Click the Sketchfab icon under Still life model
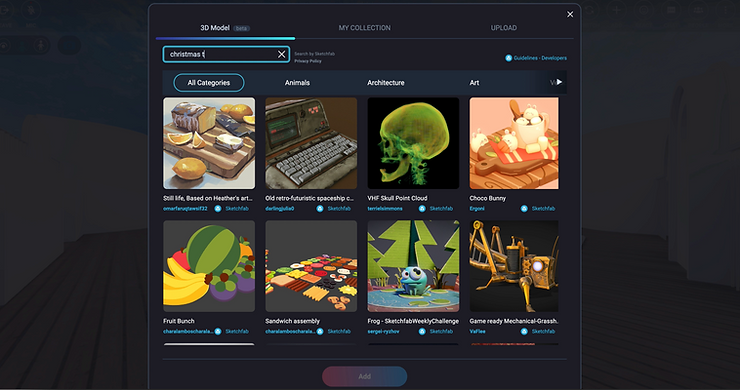The width and height of the screenshot is (740, 390). coord(218,209)
